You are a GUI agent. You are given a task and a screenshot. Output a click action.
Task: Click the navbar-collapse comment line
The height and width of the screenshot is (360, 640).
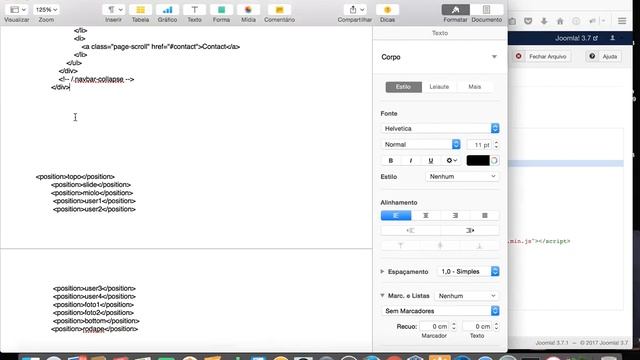[x=96, y=79]
